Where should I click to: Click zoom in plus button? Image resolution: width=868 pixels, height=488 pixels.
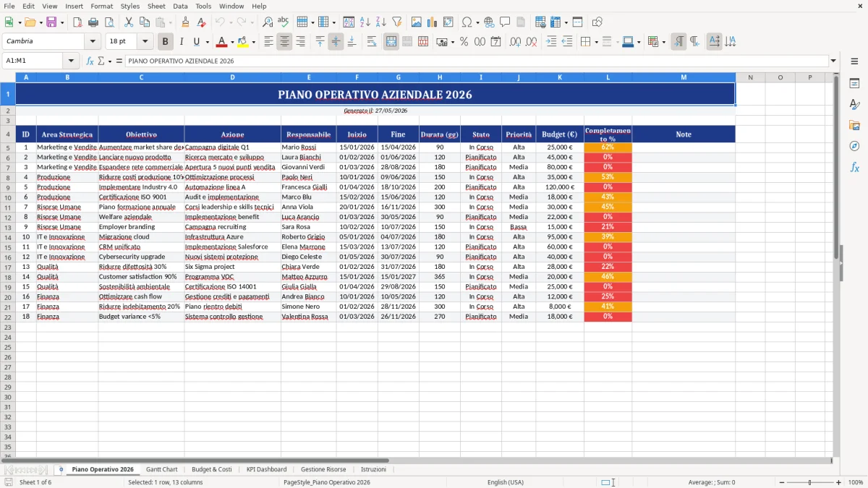[839, 482]
